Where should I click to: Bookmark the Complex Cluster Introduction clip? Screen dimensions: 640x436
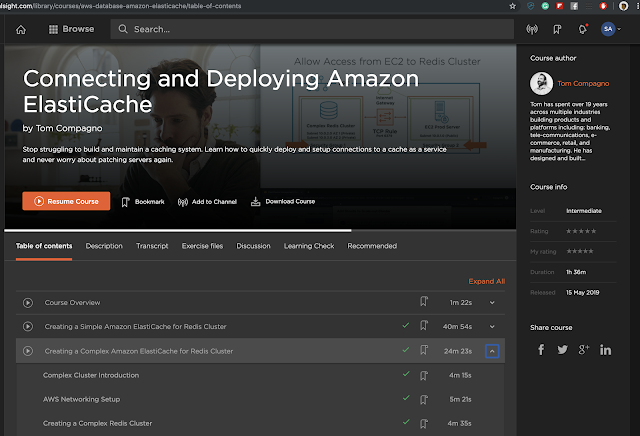pyautogui.click(x=424, y=376)
